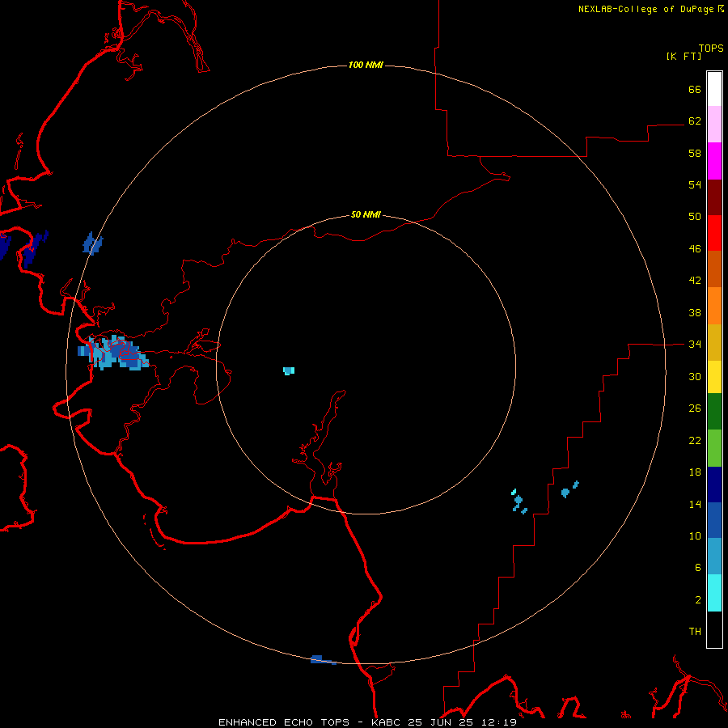Click the legend value "66"
Viewport: 728px width, 728px height.
pyautogui.click(x=695, y=89)
